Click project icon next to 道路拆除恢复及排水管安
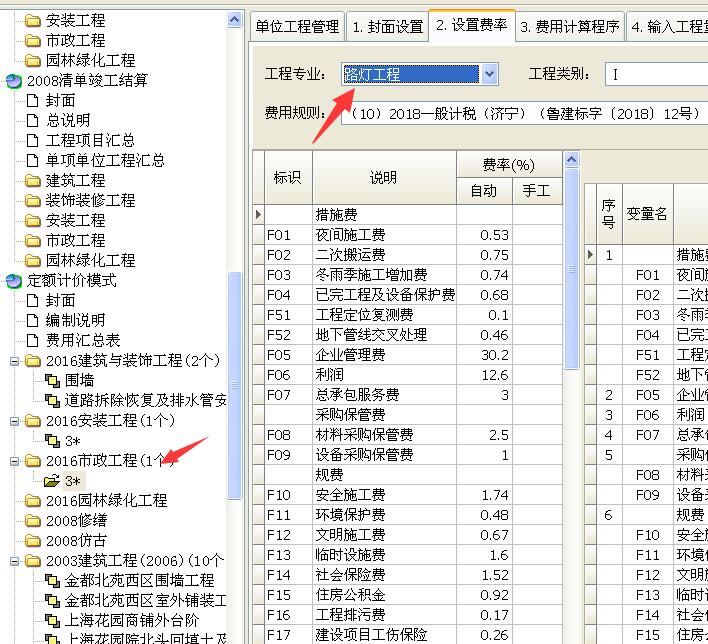The height and width of the screenshot is (644, 708). point(52,401)
